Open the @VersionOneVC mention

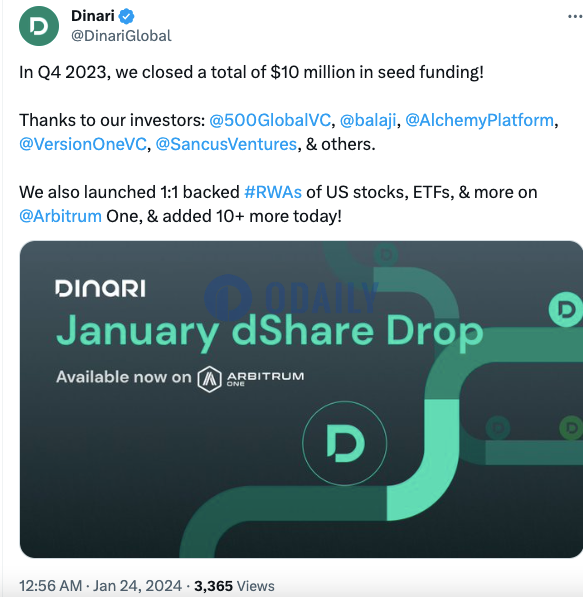pyautogui.click(x=83, y=144)
